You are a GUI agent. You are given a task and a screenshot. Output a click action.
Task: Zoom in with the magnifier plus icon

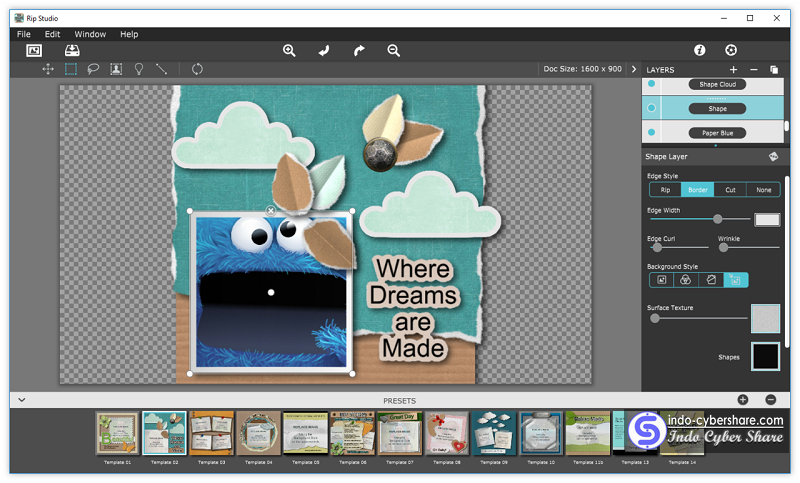click(x=289, y=50)
